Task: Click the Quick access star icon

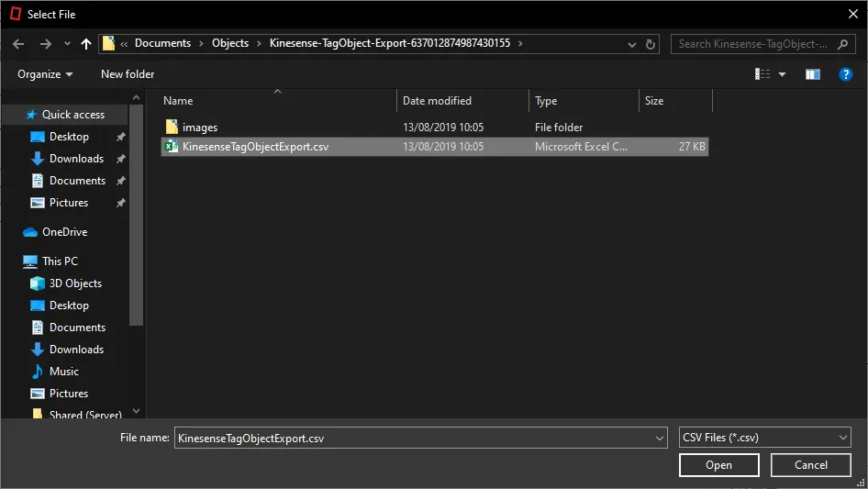Action: [x=31, y=115]
